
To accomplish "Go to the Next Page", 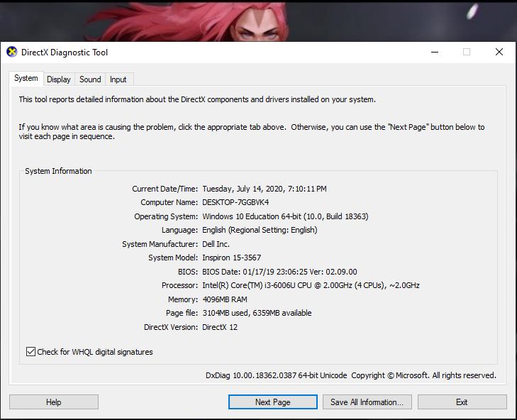I will click(x=272, y=402).
